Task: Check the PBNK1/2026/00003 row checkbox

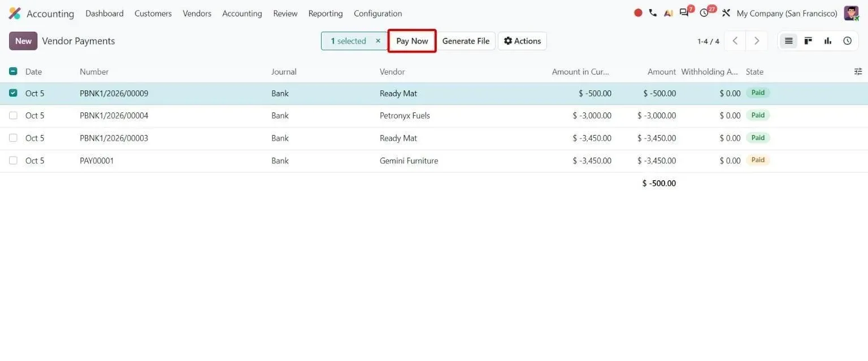Action: coord(13,138)
